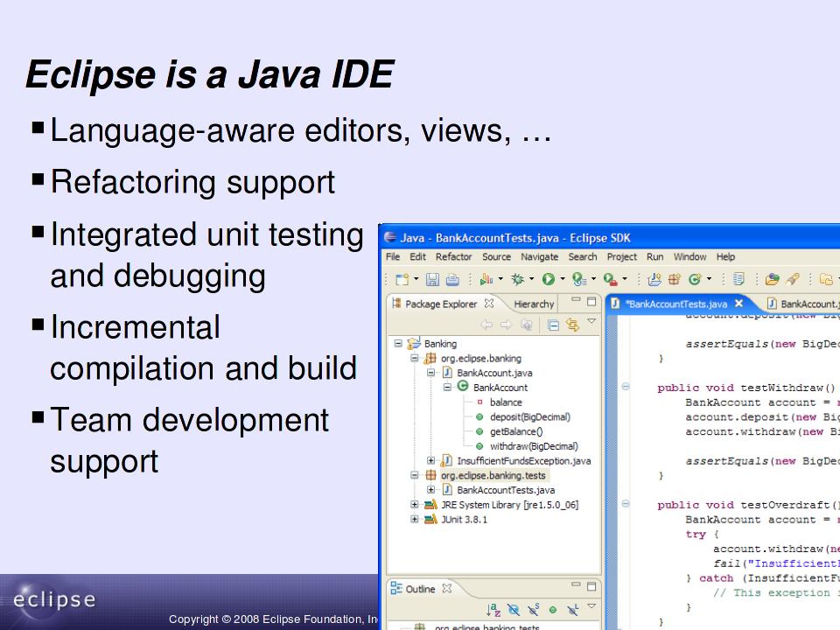Select the org.eclipse.banking.tests package
Image resolution: width=840 pixels, height=630 pixels.
click(493, 475)
